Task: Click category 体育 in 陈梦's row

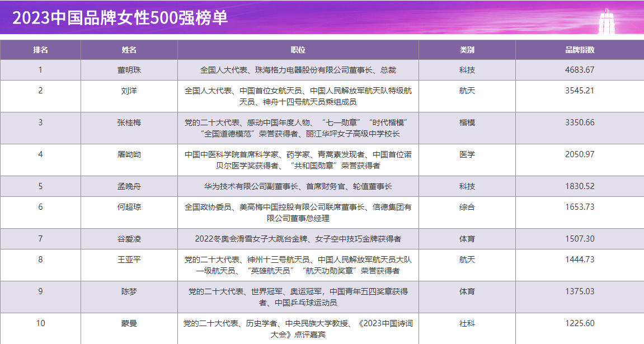Action: (x=467, y=292)
